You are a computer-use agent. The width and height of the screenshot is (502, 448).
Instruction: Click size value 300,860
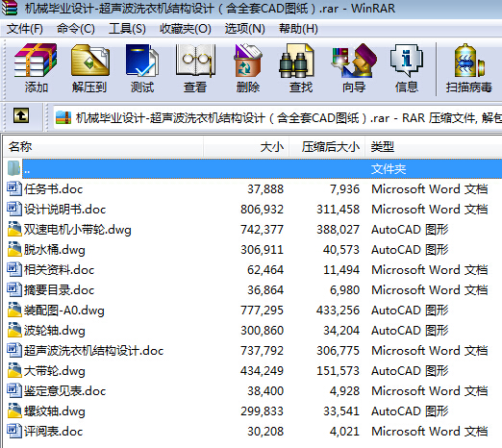[x=262, y=331]
